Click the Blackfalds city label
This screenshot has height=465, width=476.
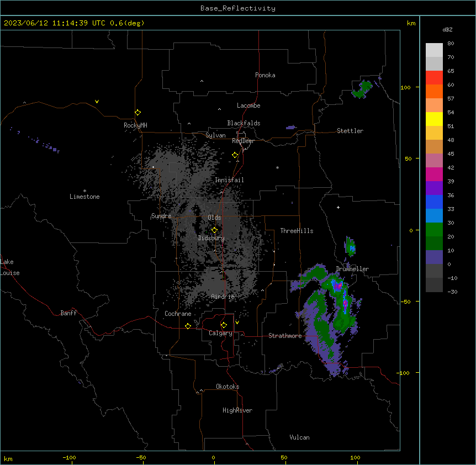click(x=244, y=123)
